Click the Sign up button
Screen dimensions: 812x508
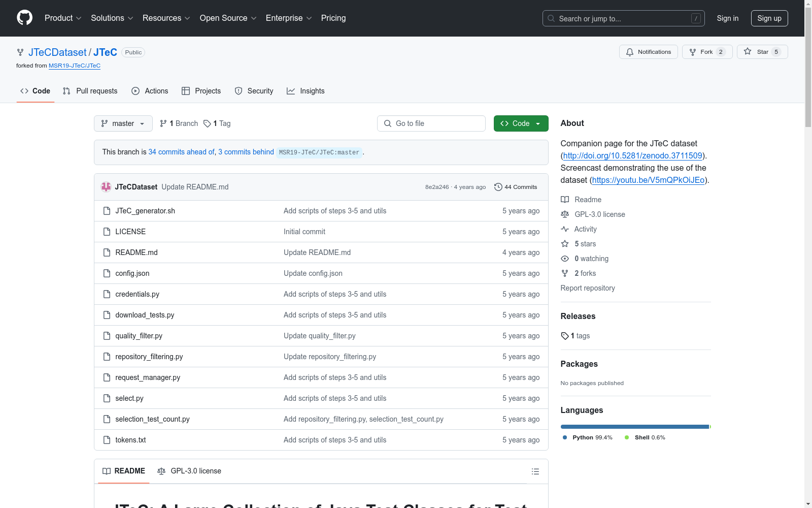pyautogui.click(x=769, y=18)
